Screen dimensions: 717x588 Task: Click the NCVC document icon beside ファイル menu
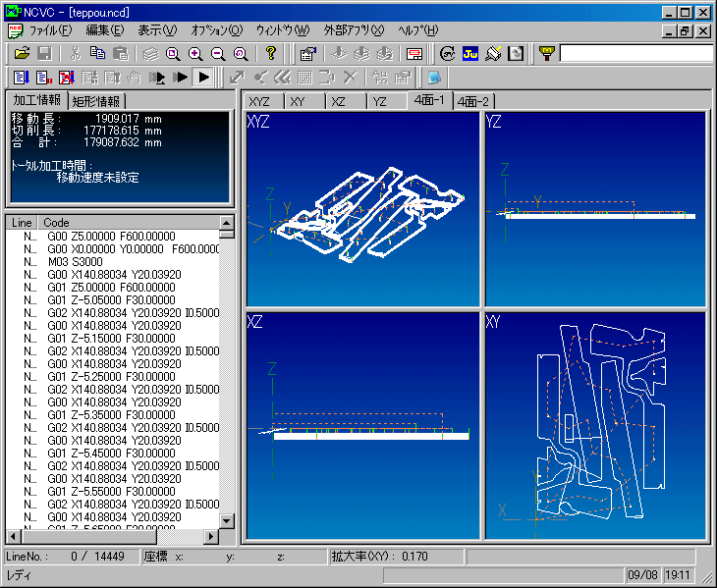(15, 30)
